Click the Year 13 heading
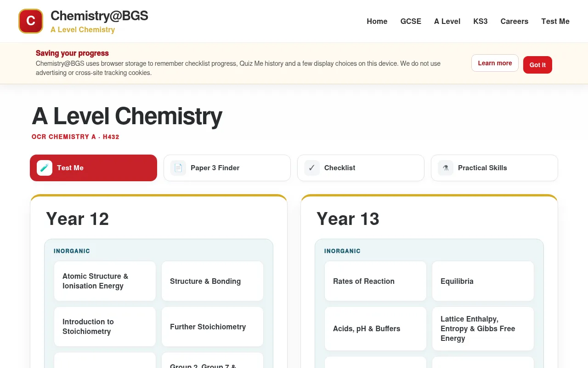The height and width of the screenshot is (368, 588). pyautogui.click(x=348, y=219)
